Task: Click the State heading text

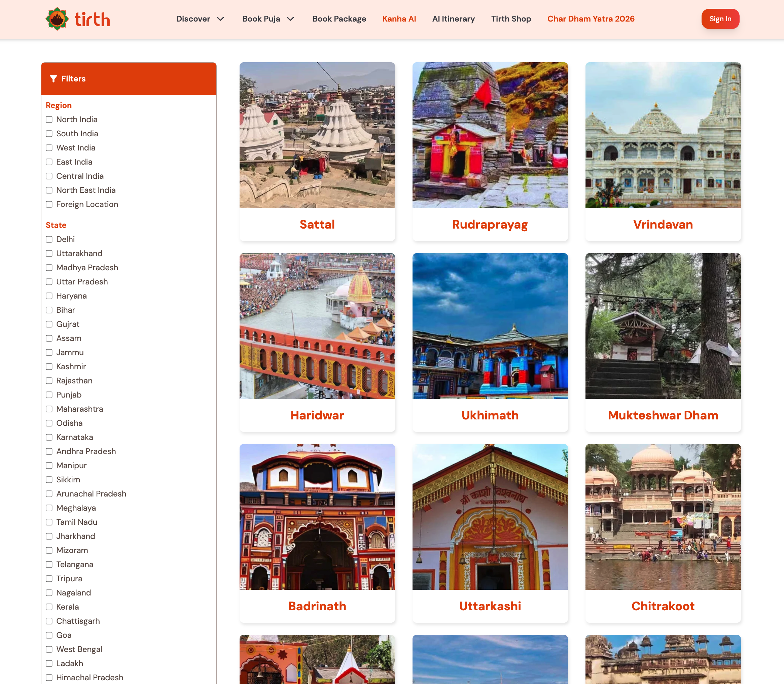Action: tap(56, 225)
